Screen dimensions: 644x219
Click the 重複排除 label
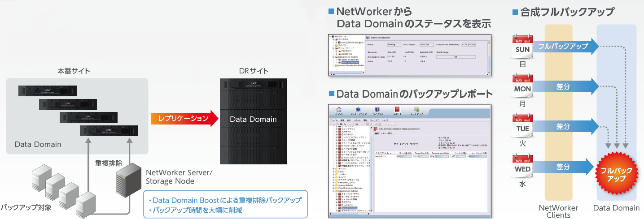pyautogui.click(x=109, y=163)
